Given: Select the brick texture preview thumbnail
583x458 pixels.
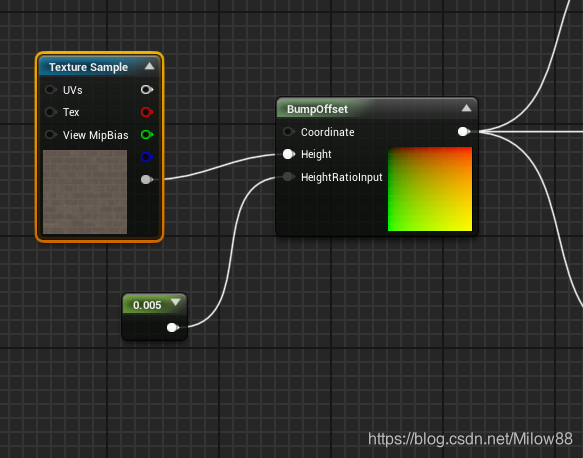Looking at the screenshot, I should [85, 192].
